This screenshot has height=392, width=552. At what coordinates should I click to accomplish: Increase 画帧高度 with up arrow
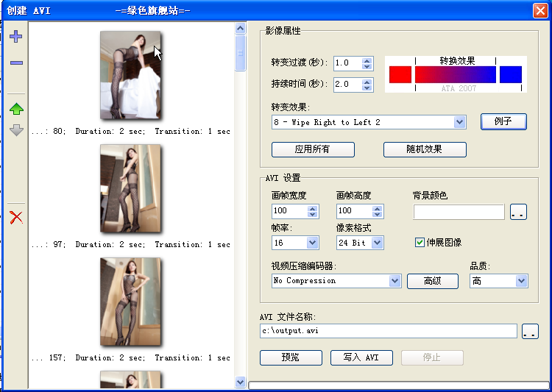point(377,208)
